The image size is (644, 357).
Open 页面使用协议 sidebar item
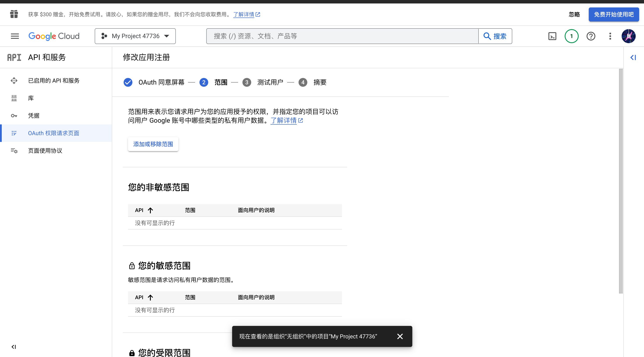pos(56,151)
